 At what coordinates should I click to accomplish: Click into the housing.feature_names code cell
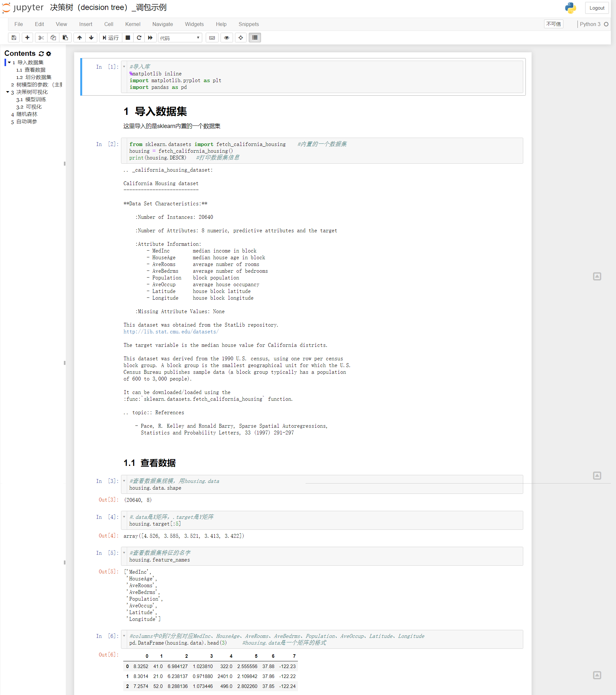point(322,556)
